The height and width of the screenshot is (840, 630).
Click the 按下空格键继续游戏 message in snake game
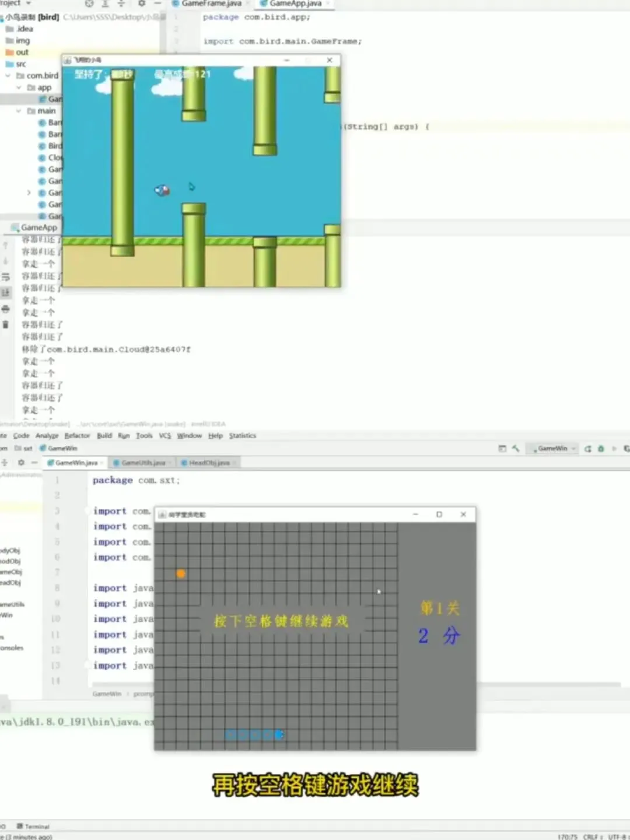click(281, 621)
